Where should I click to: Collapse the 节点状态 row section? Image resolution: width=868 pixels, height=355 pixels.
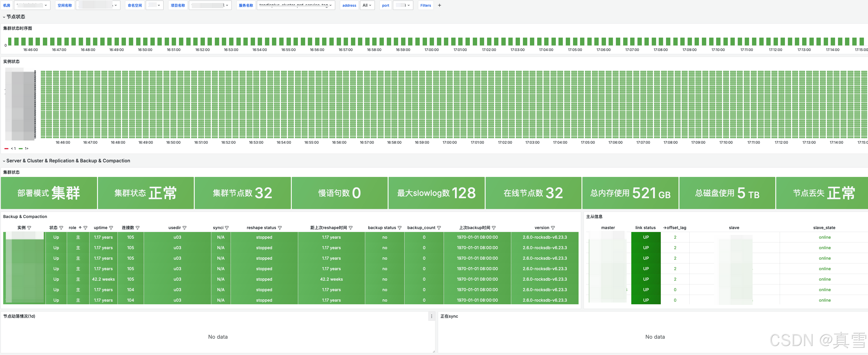pyautogui.click(x=13, y=17)
